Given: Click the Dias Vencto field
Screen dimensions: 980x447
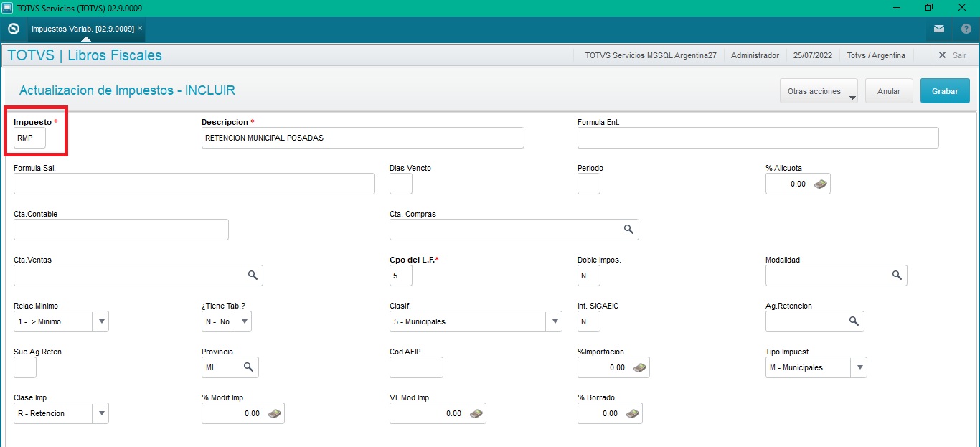Looking at the screenshot, I should [x=401, y=184].
